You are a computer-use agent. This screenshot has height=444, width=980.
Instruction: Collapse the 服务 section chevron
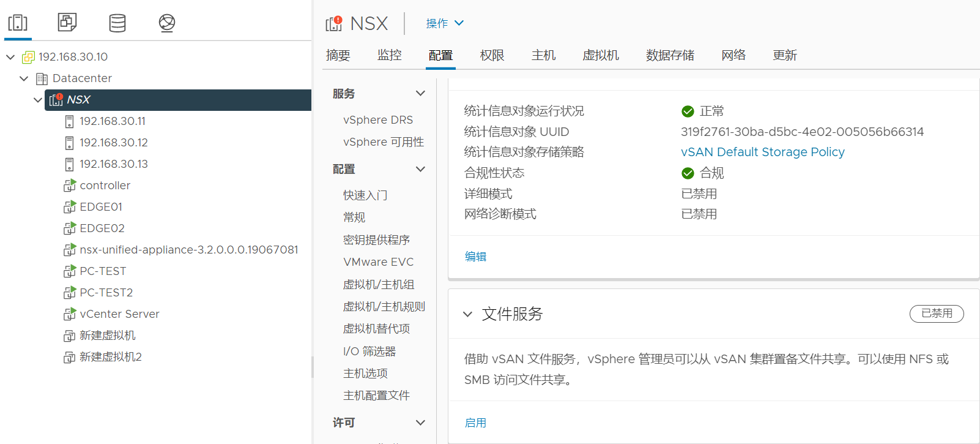coord(420,94)
